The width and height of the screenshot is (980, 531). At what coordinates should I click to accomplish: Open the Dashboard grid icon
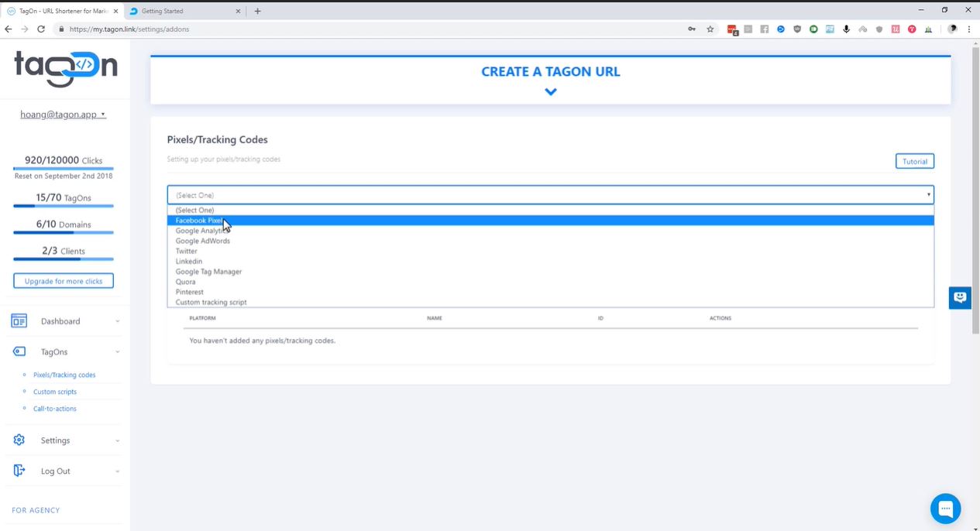coord(19,321)
